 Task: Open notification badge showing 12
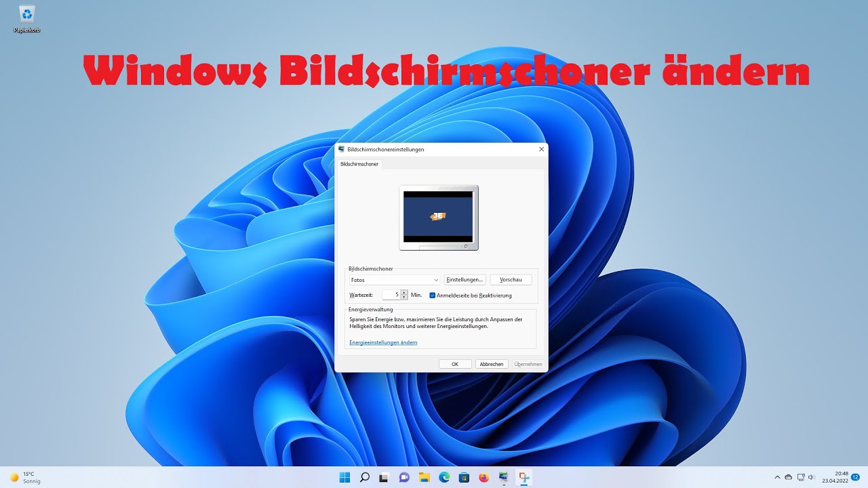point(856,477)
